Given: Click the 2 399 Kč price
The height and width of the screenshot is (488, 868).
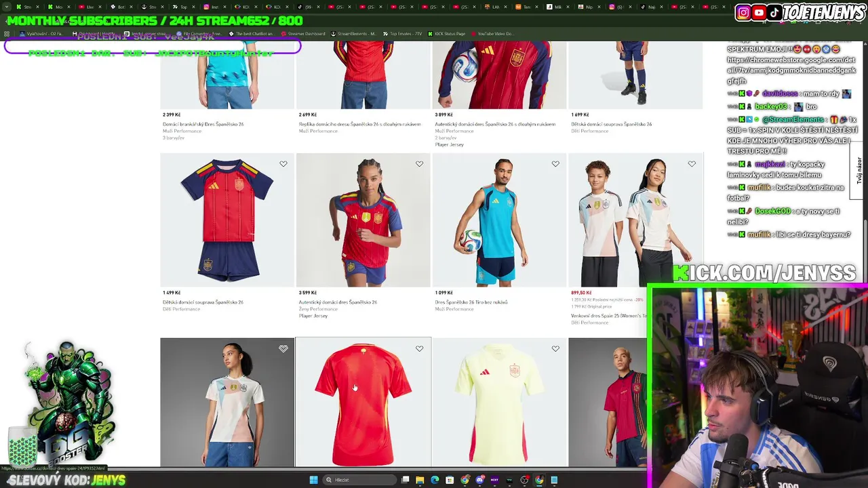Looking at the screenshot, I should point(172,115).
